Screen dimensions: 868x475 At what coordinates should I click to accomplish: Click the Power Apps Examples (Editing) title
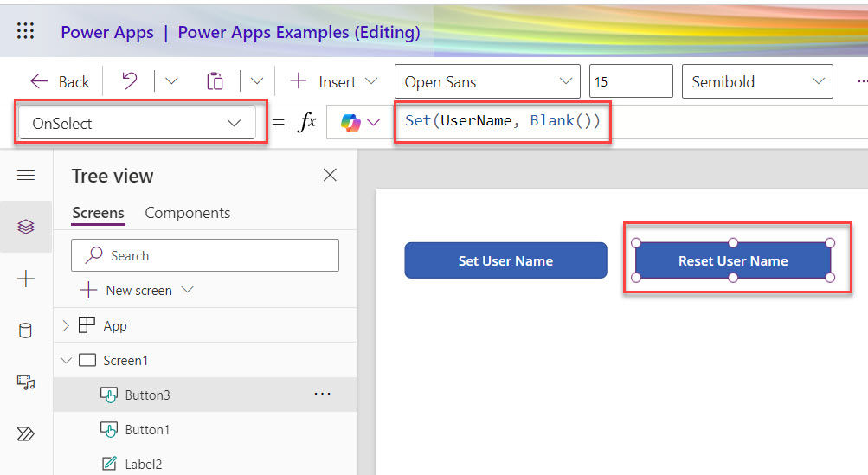pyautogui.click(x=299, y=32)
